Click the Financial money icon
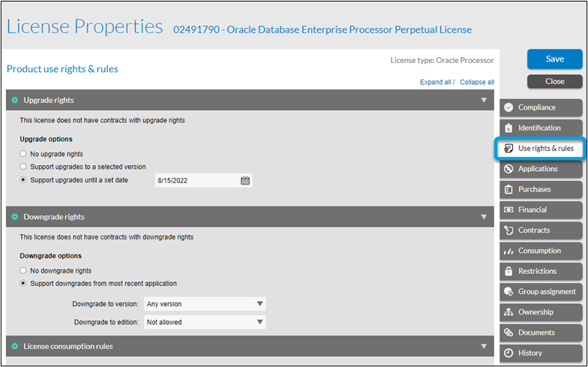 point(508,210)
